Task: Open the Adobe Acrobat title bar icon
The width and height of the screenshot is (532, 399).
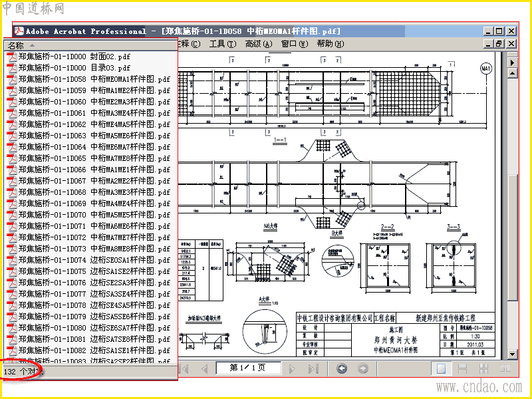Action: 19,31
